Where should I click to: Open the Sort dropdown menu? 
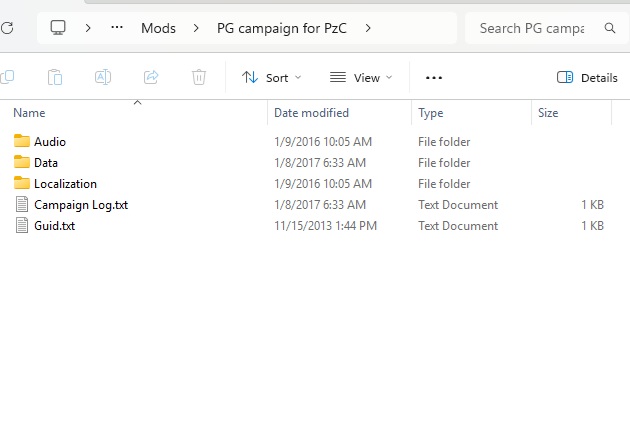point(271,77)
